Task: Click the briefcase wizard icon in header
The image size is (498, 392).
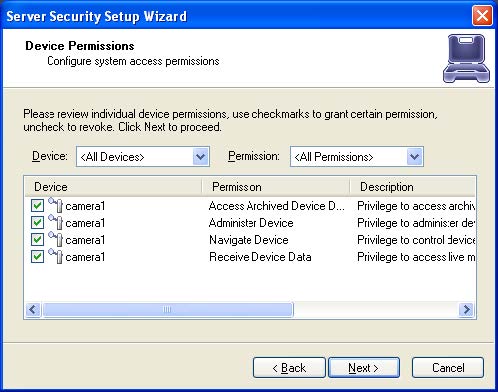Action: 466,59
